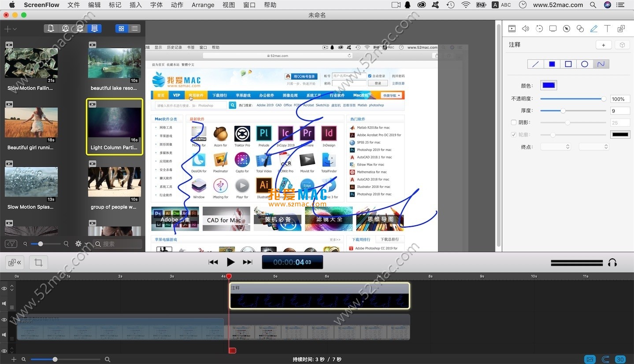Click the add track plus icon
This screenshot has width=634, height=364.
click(x=14, y=360)
